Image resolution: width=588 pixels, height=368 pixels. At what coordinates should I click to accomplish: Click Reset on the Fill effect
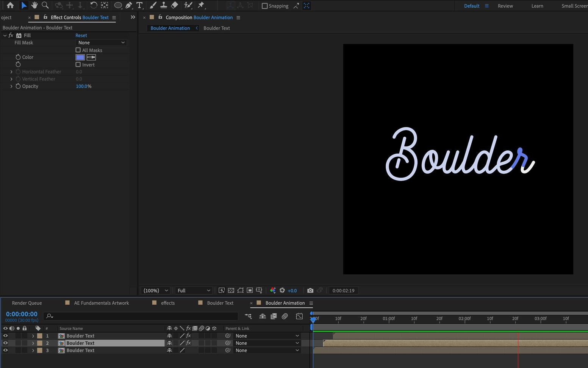(81, 35)
